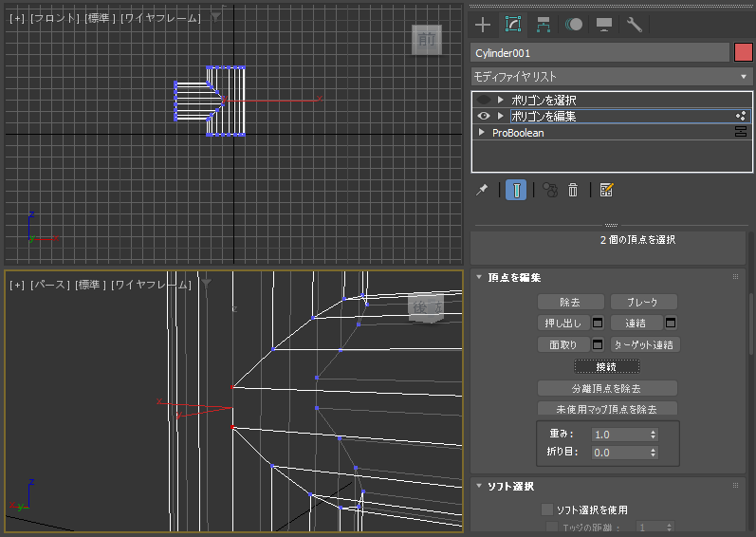Click the 除去 button
This screenshot has height=537, width=756.
click(571, 303)
